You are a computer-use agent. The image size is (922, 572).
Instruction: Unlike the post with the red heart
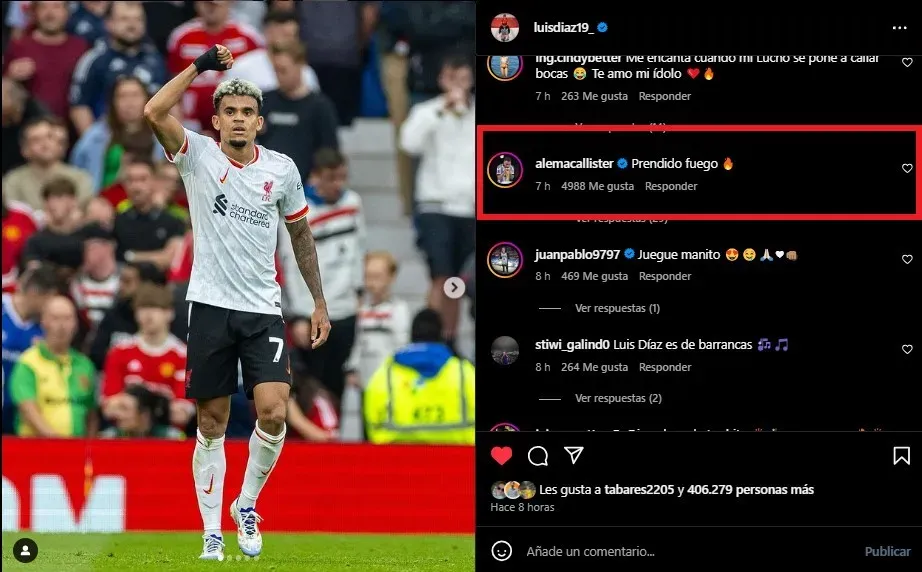(502, 456)
